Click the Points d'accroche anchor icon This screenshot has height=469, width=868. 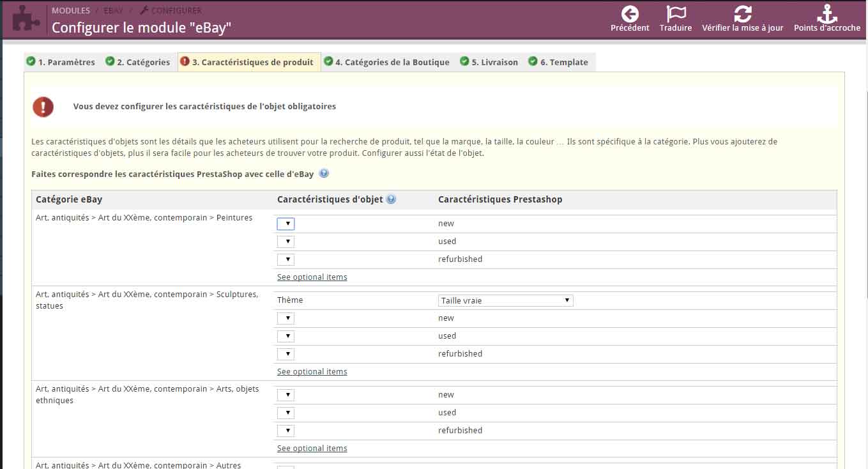point(827,13)
